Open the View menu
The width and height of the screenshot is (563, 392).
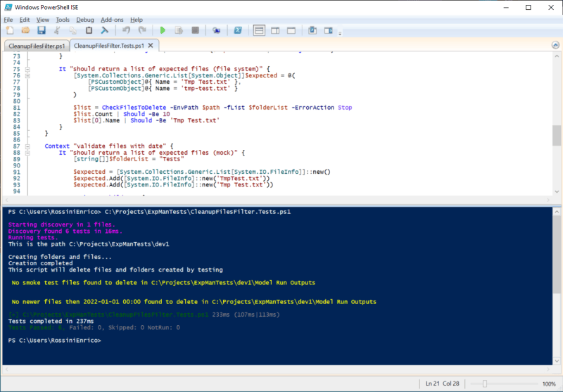pyautogui.click(x=43, y=20)
